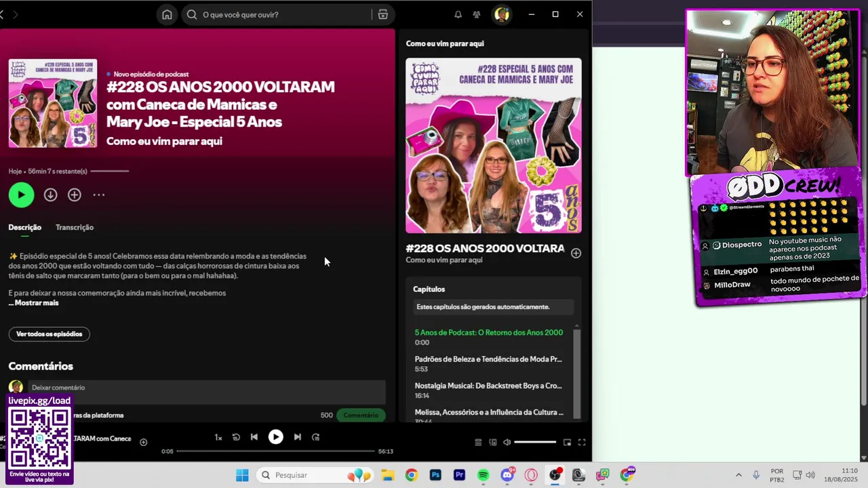Screen dimensions: 868x488
Task: Enter full screen mode
Action: pyautogui.click(x=581, y=443)
